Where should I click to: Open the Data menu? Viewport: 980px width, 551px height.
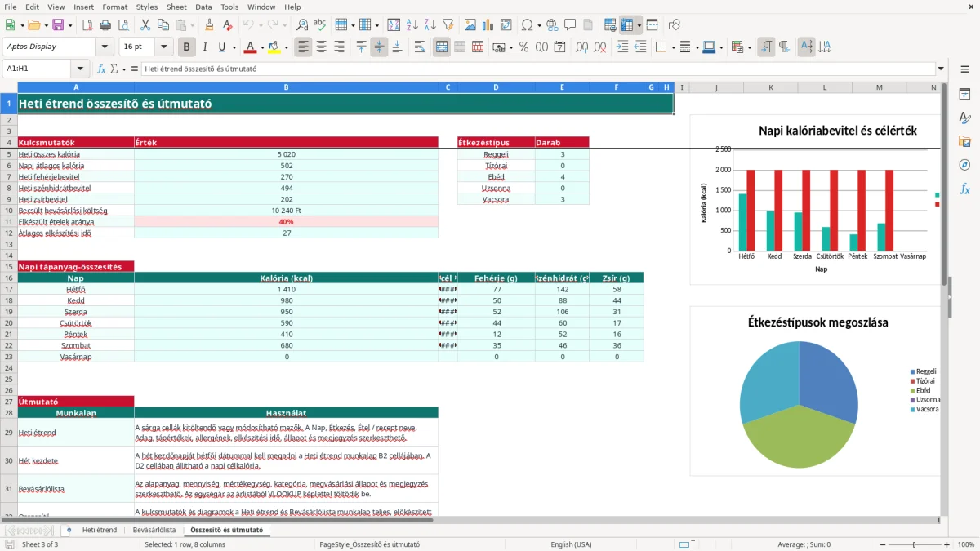(203, 7)
